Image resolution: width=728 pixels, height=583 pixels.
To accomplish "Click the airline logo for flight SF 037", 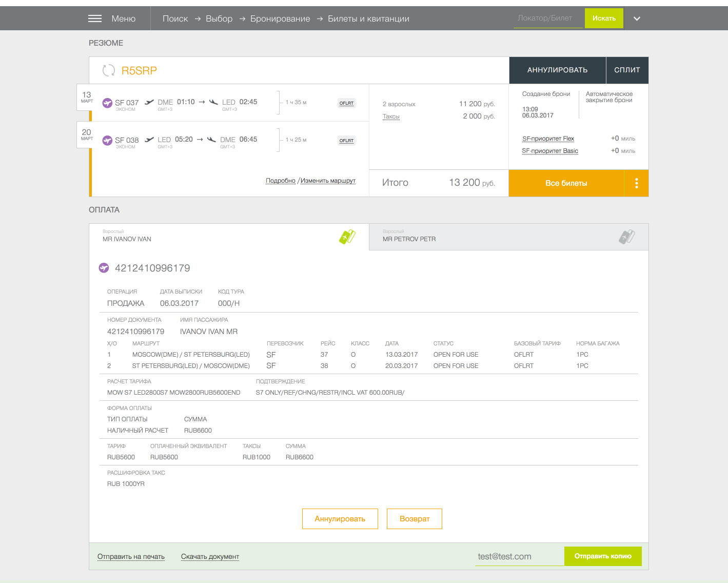I will point(107,103).
